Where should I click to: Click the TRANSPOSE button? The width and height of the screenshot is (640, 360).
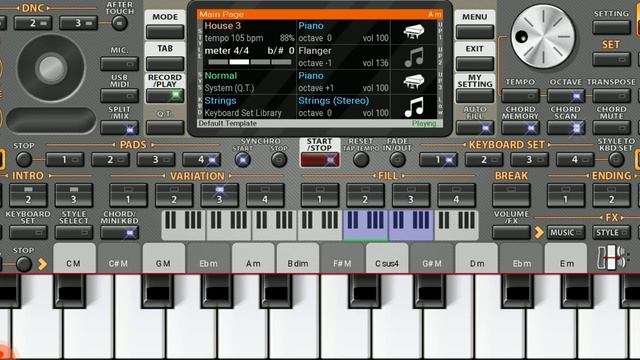(x=611, y=96)
